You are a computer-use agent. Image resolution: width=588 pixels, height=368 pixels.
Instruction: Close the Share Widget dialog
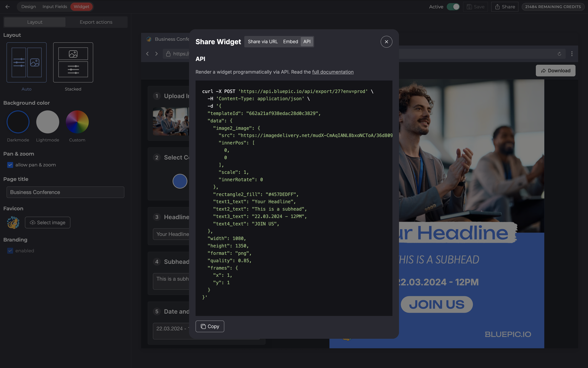click(x=386, y=42)
